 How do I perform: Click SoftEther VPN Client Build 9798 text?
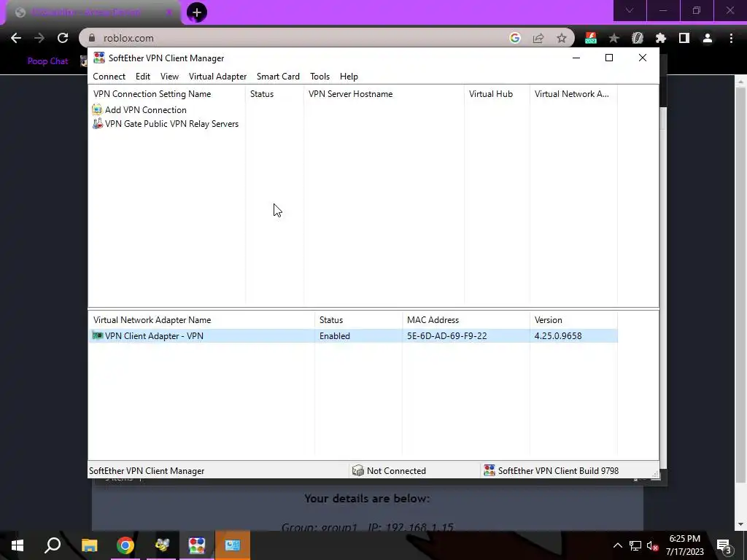point(558,470)
